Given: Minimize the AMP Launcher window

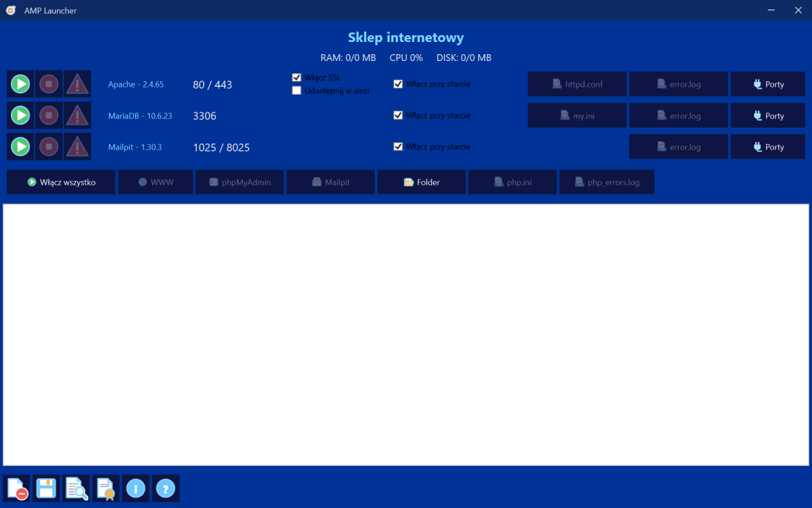Looking at the screenshot, I should 771,10.
